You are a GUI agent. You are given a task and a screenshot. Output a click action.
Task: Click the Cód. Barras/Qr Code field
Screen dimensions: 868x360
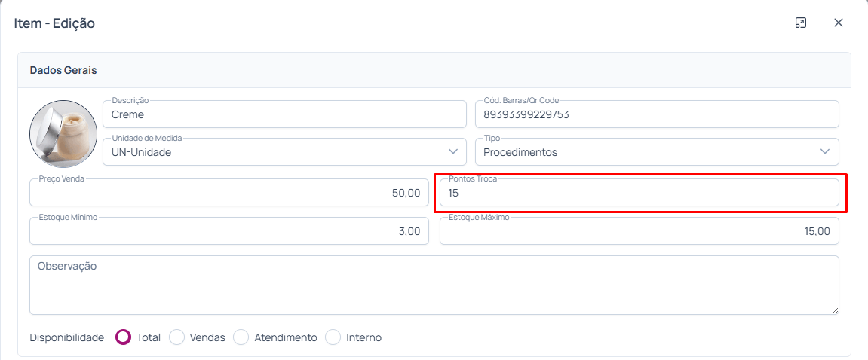[x=657, y=114]
